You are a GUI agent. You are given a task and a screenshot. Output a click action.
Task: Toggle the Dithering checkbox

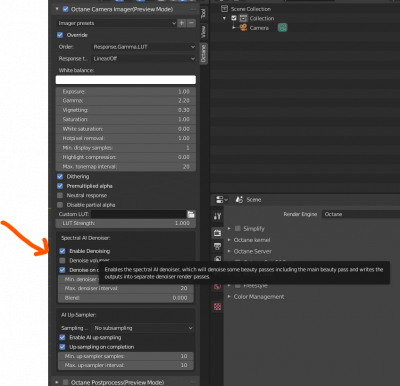tap(60, 176)
